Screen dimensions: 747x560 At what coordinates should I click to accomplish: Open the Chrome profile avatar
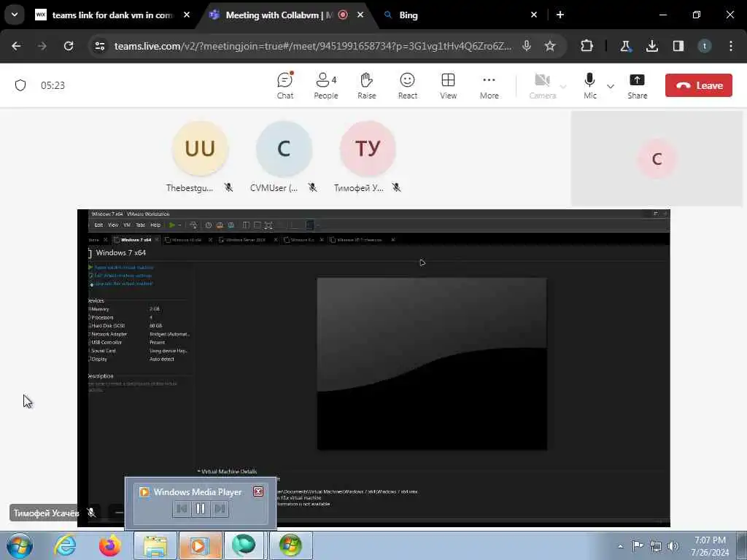(x=705, y=46)
